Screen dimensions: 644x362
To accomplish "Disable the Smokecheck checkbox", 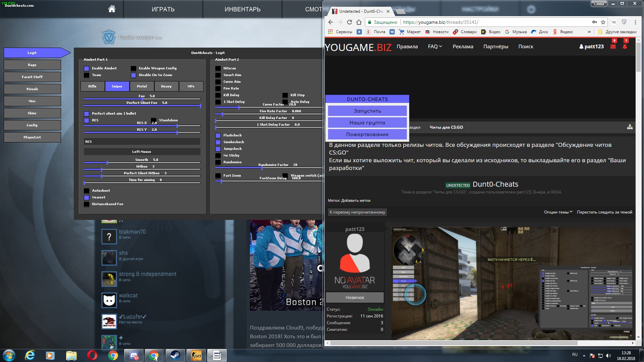I will [218, 142].
